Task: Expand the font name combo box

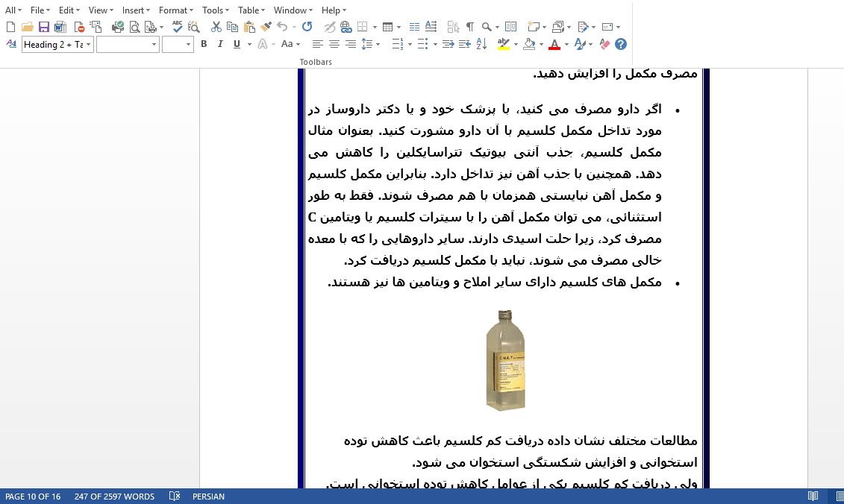Action: coord(154,45)
